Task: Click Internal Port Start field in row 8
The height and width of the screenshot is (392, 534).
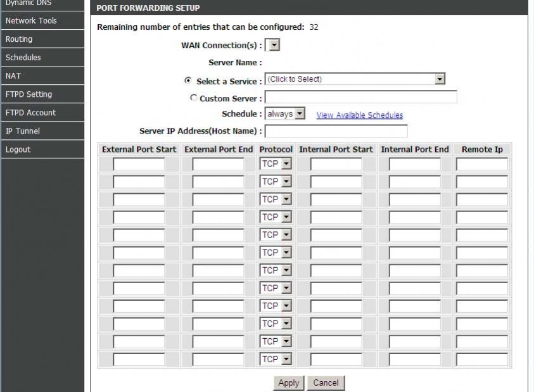Action: [x=336, y=289]
